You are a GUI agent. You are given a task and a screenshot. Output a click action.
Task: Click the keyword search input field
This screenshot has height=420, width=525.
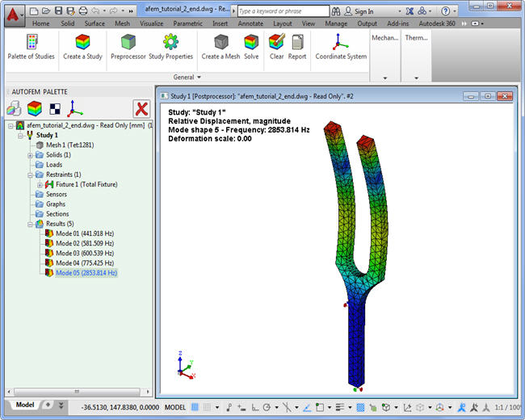283,11
